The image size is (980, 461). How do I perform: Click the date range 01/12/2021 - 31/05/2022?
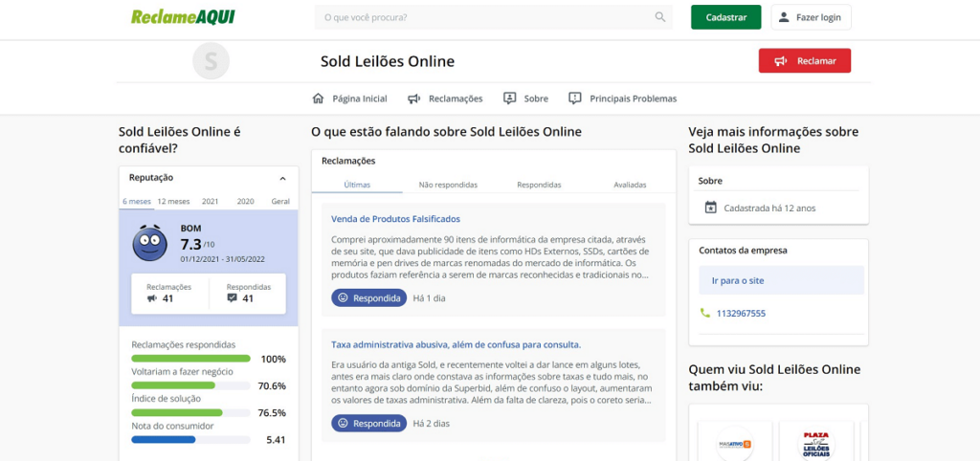point(222,258)
